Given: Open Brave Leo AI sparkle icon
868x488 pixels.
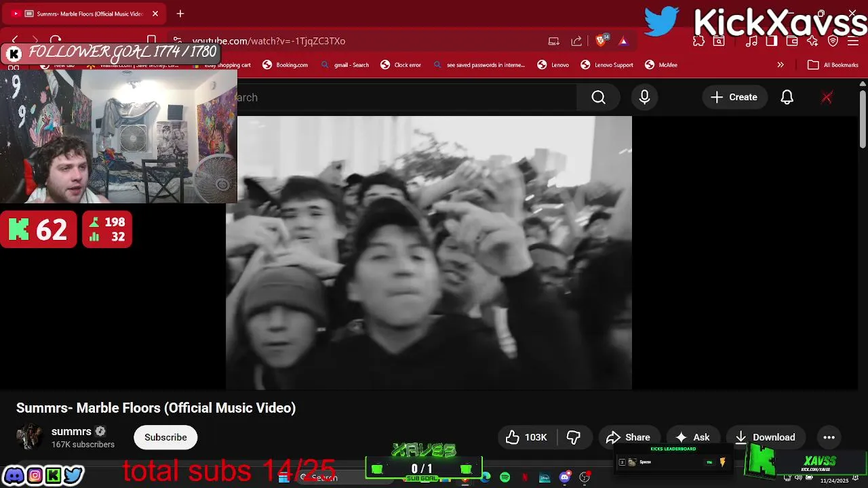Looking at the screenshot, I should (812, 41).
